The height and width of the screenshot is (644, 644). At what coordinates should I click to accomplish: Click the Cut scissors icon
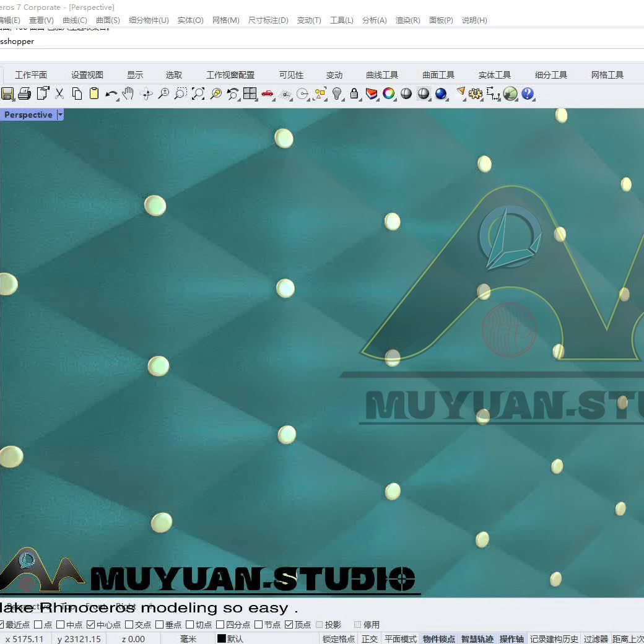click(59, 94)
